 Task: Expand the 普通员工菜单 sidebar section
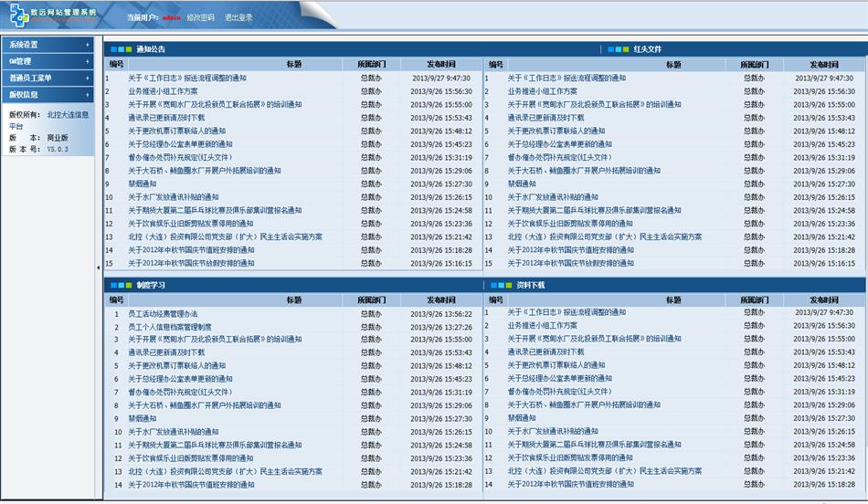pos(47,78)
